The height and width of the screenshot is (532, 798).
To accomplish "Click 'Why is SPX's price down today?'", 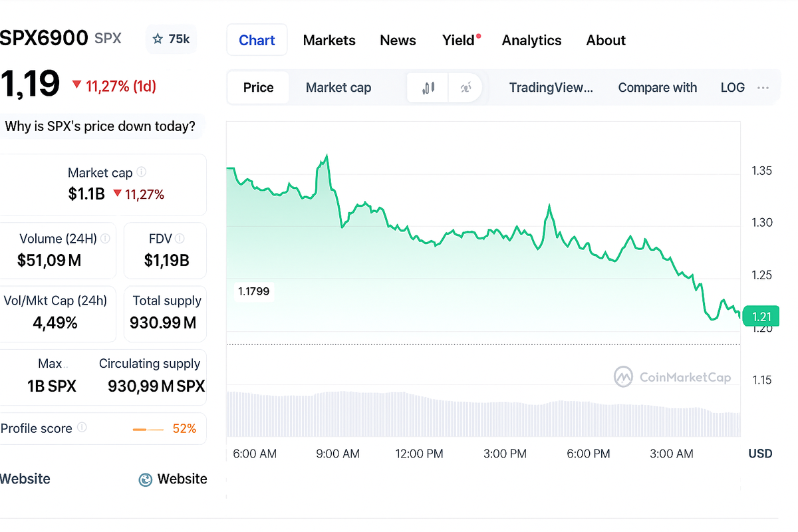I will point(100,126).
